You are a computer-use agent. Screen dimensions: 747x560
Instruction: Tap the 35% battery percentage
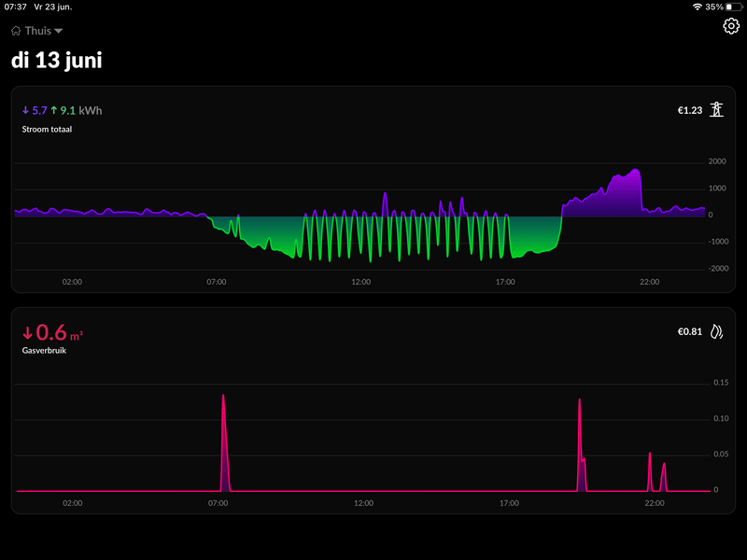[714, 7]
